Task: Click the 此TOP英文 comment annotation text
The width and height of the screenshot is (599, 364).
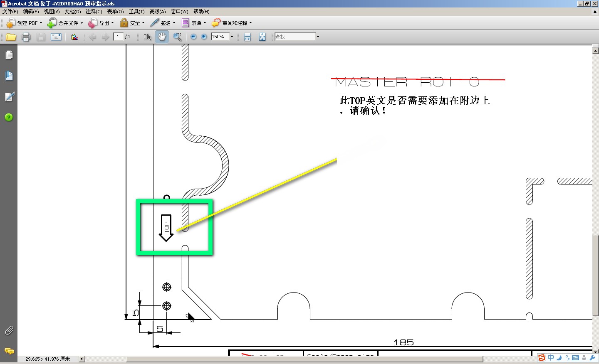Action: [414, 105]
